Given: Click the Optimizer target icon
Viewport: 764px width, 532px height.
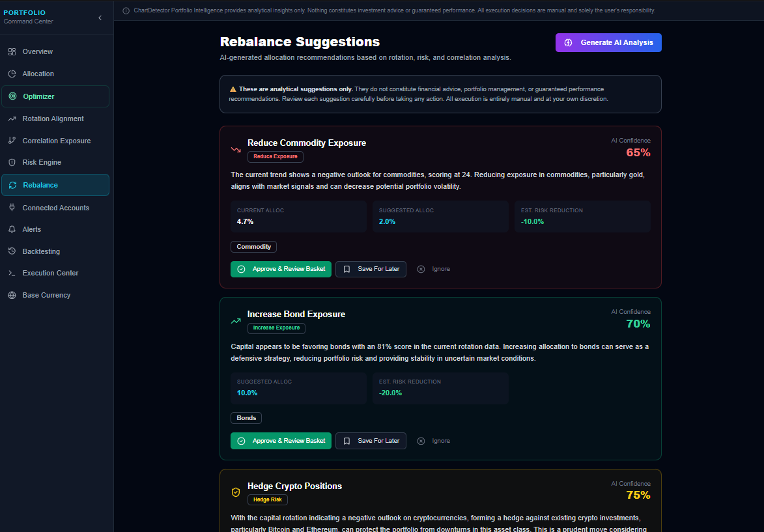Looking at the screenshot, I should 12,96.
